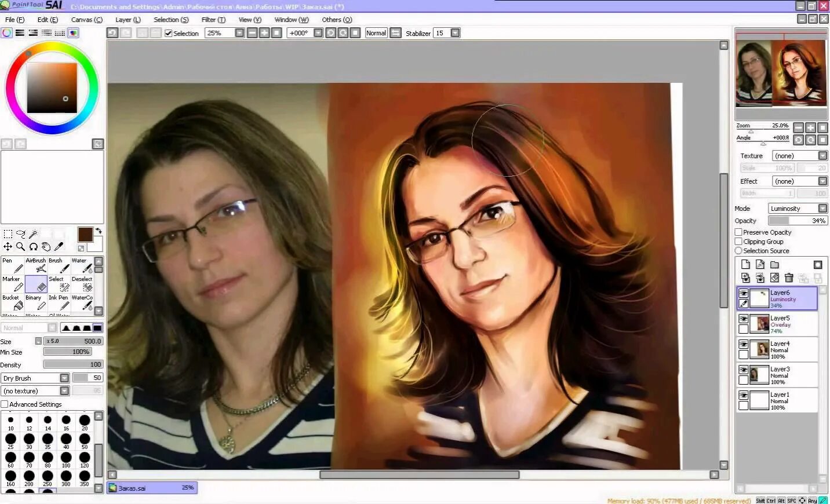Hide Layer3 using its eye icon
Viewport: 830px width, 504px height.
point(743,370)
